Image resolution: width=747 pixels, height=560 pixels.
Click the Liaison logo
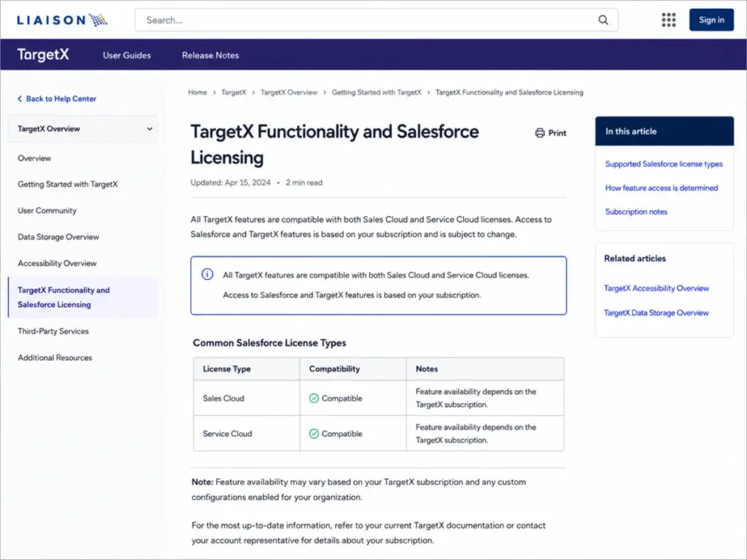click(62, 20)
